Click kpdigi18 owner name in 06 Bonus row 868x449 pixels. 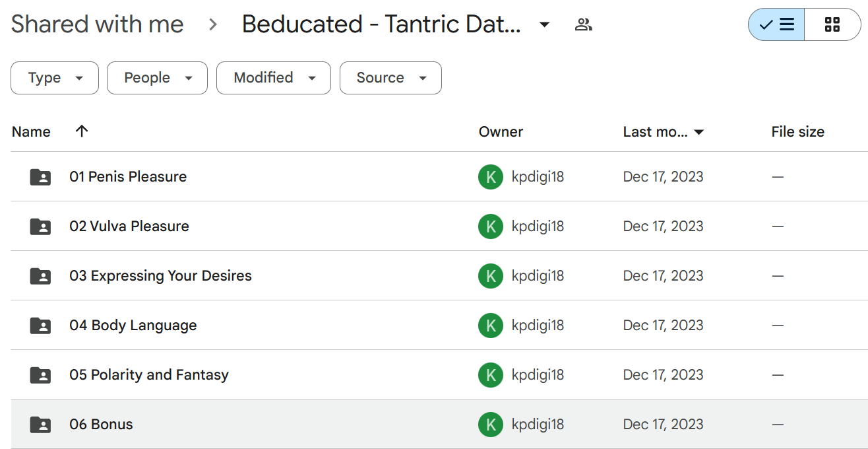(x=538, y=425)
